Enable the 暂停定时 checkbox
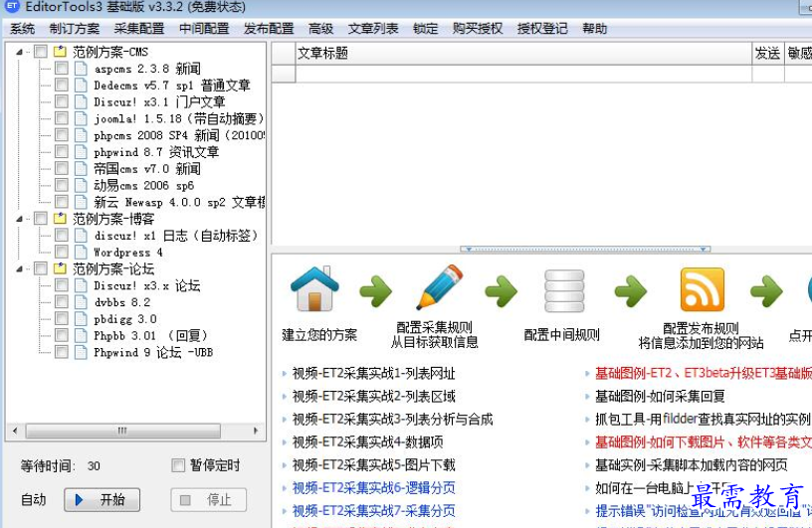The height and width of the screenshot is (528, 812). coord(177,465)
